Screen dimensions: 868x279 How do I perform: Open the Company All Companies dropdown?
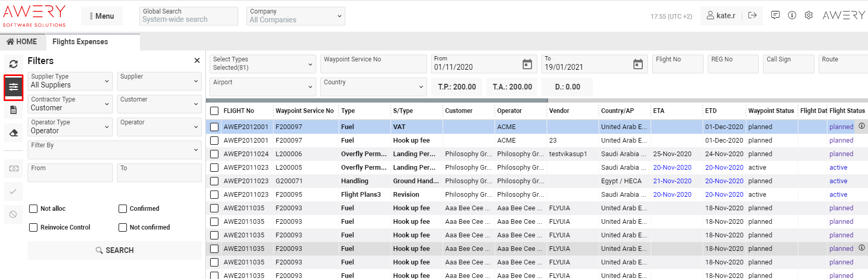tap(296, 16)
